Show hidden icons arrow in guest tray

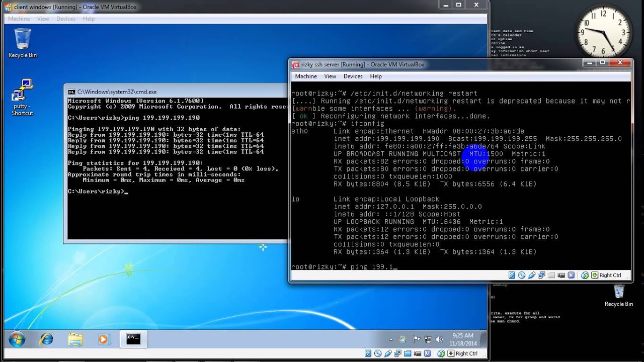click(x=391, y=339)
